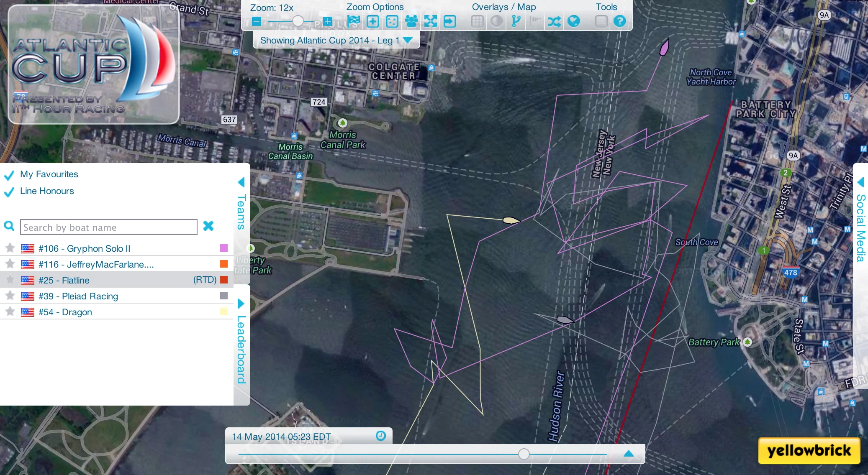868x475 pixels.
Task: Open the Leaderboard tab
Action: pos(241,349)
